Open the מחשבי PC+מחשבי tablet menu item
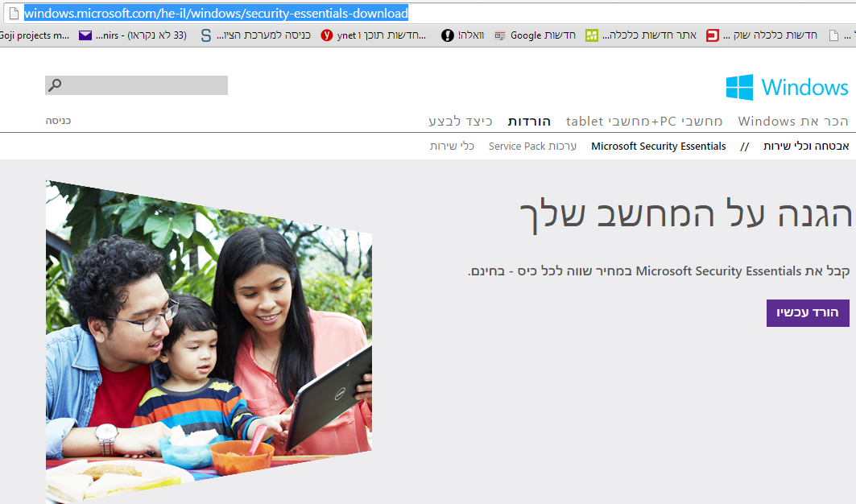The height and width of the screenshot is (504, 856). point(644,122)
